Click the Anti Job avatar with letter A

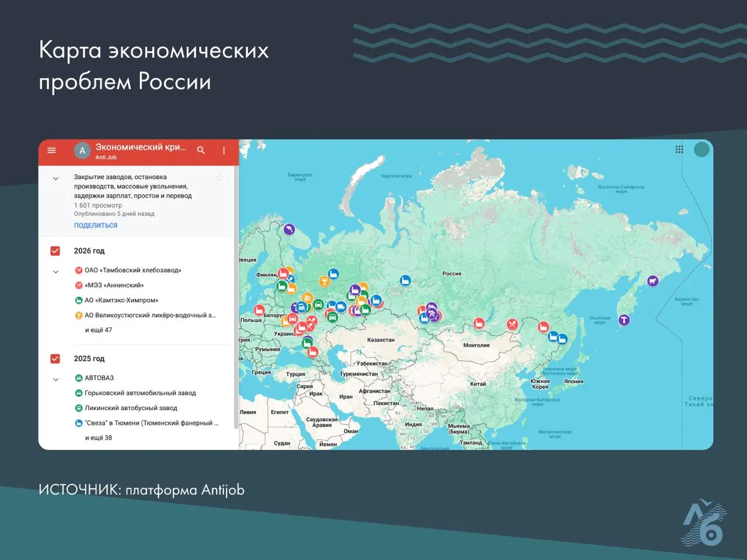click(x=82, y=150)
